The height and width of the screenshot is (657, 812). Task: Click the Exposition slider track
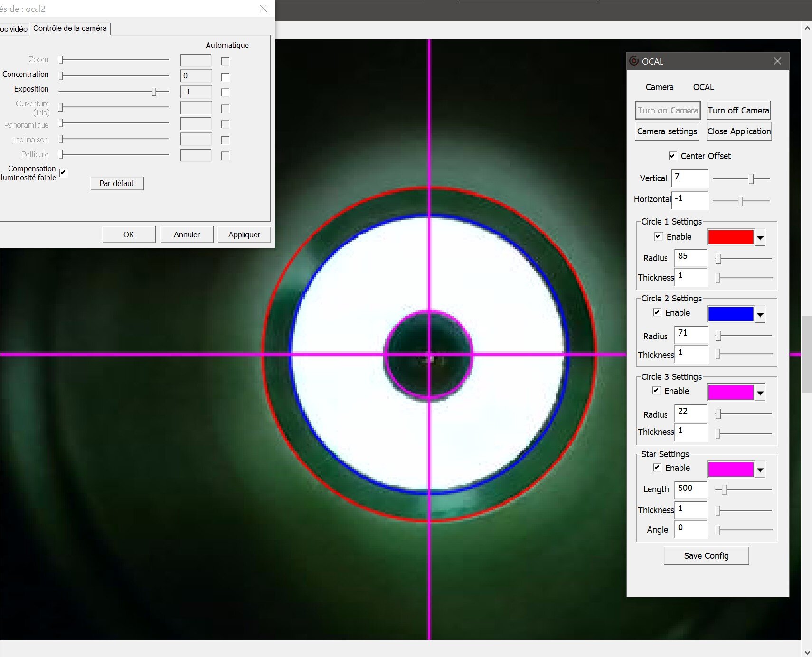tap(113, 91)
